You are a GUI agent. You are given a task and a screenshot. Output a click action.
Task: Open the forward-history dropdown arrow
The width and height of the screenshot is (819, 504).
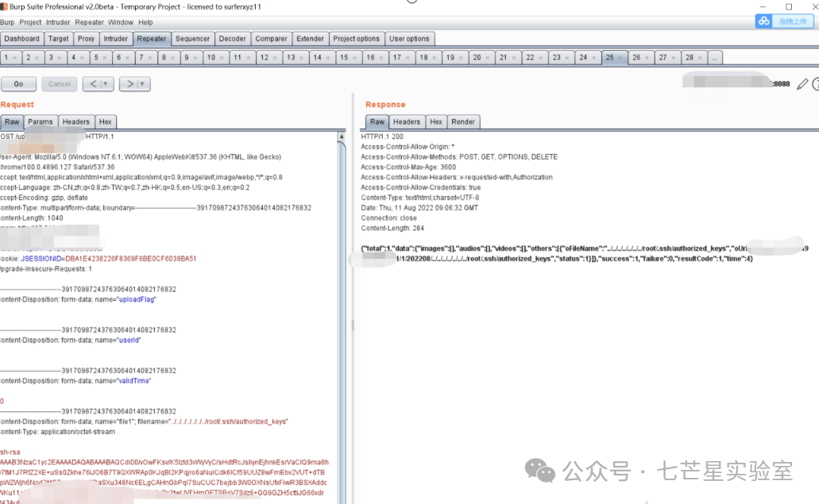click(141, 83)
